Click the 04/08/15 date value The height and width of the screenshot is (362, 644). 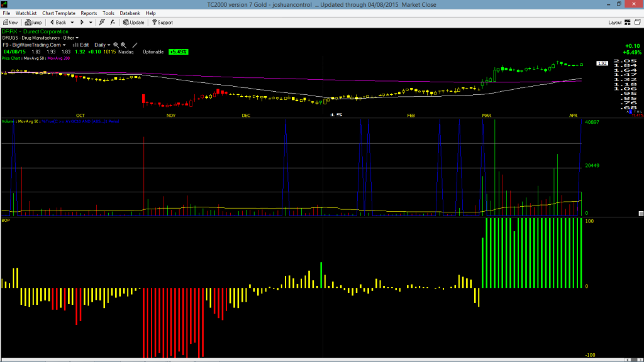15,52
